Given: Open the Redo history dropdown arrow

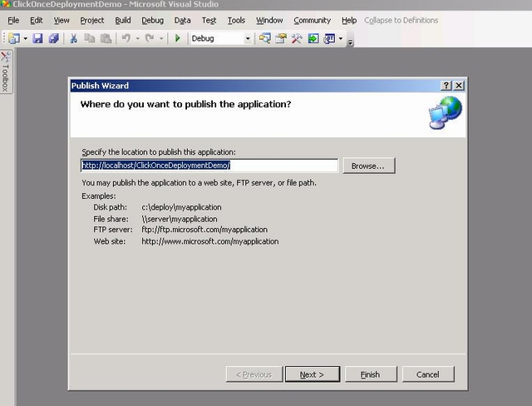Looking at the screenshot, I should 161,39.
